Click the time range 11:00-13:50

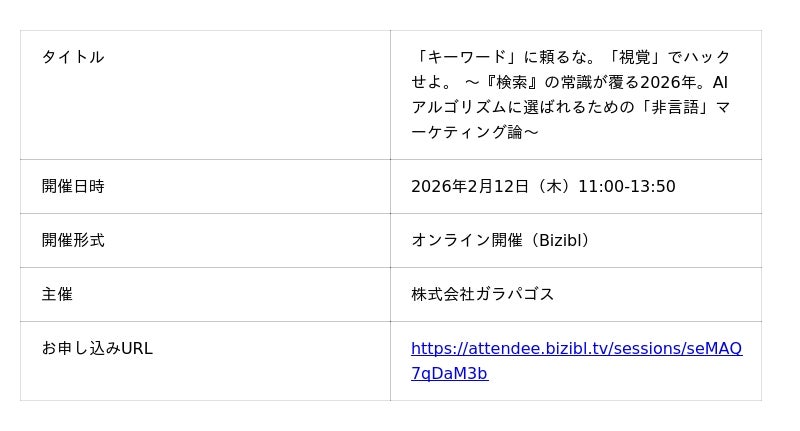(x=626, y=187)
